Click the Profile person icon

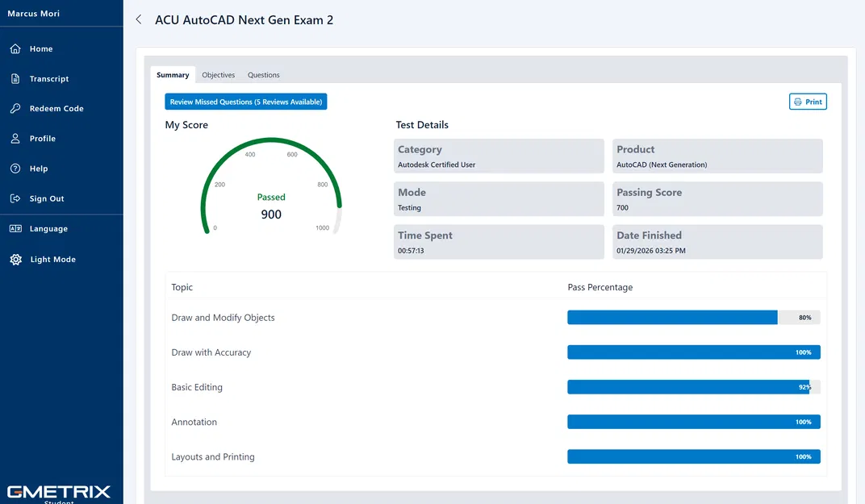point(15,139)
